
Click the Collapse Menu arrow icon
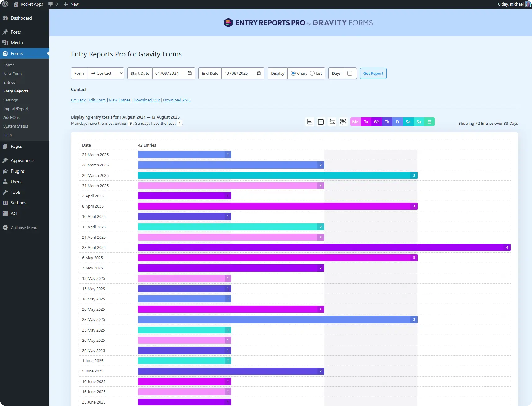click(x=5, y=228)
